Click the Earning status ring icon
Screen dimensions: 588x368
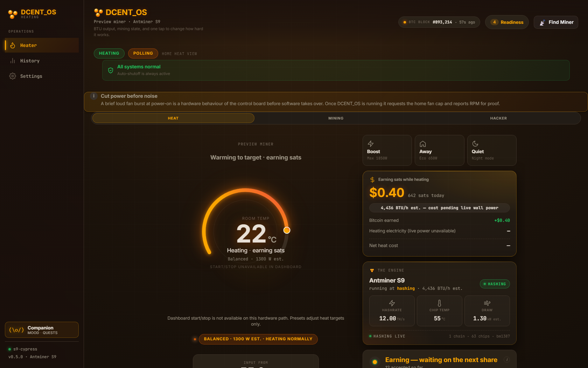click(375, 362)
